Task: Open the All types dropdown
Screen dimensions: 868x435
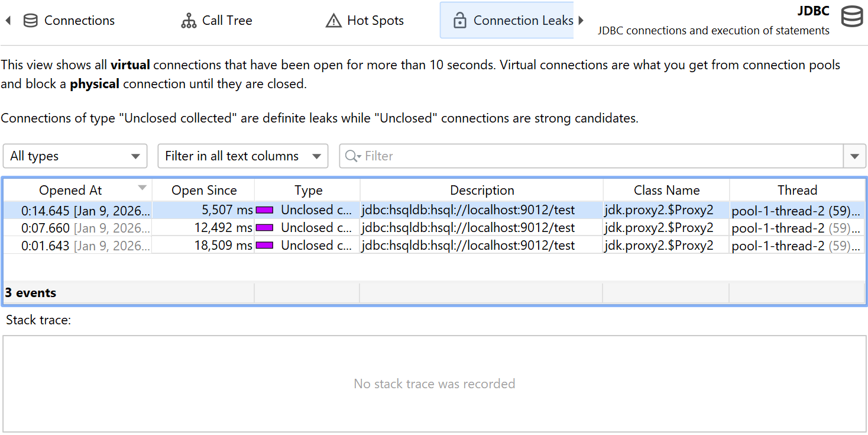Action: [75, 156]
